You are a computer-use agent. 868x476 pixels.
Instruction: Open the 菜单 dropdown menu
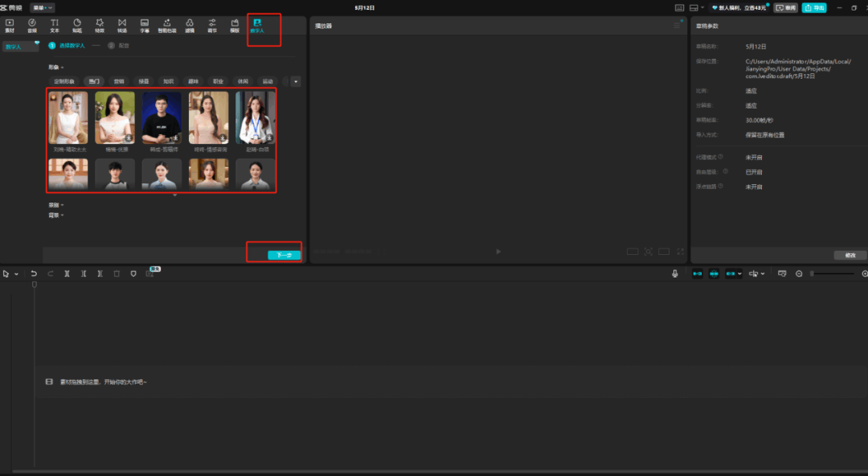(42, 7)
